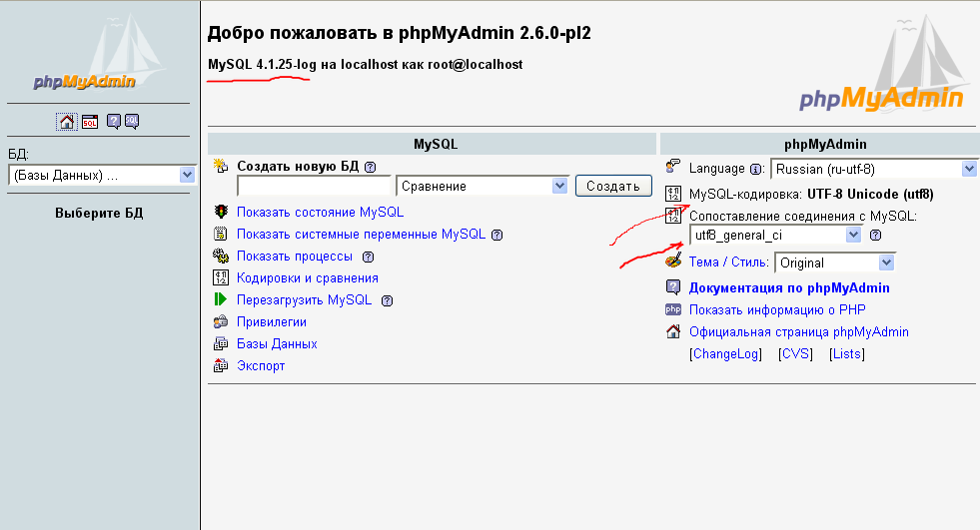Click the create new database star icon
Image resolution: width=980 pixels, height=530 pixels.
point(221,166)
